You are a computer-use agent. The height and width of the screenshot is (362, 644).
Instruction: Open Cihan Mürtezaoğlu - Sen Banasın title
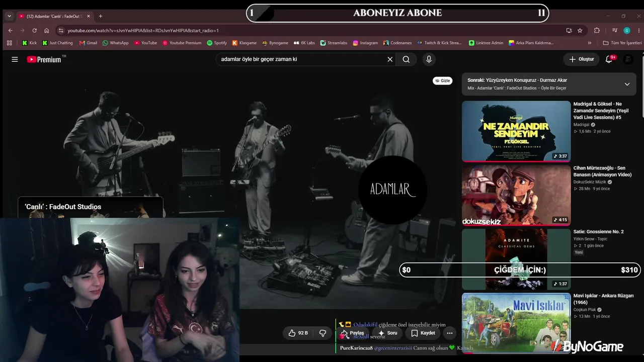603,171
